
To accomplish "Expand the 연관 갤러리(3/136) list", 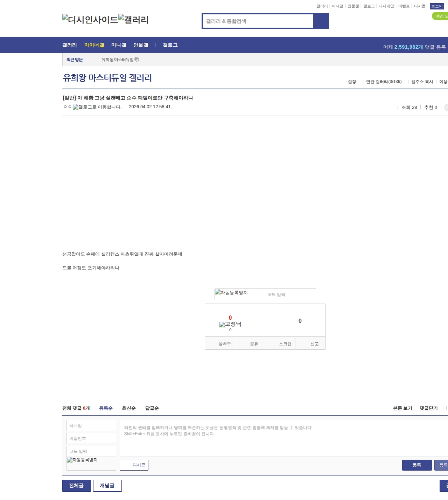I will point(384,82).
